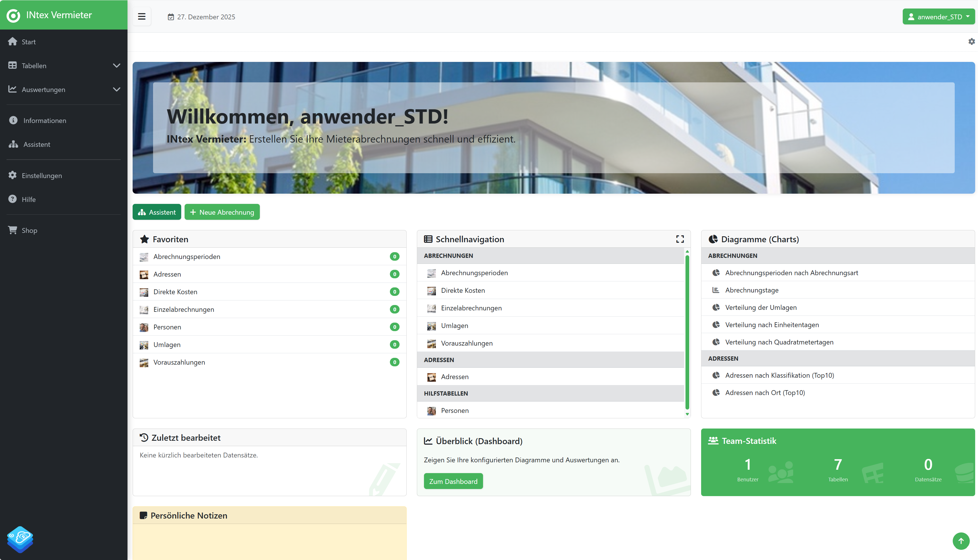Go to Shop in the sidebar
Viewport: 978px width, 560px height.
pyautogui.click(x=29, y=230)
